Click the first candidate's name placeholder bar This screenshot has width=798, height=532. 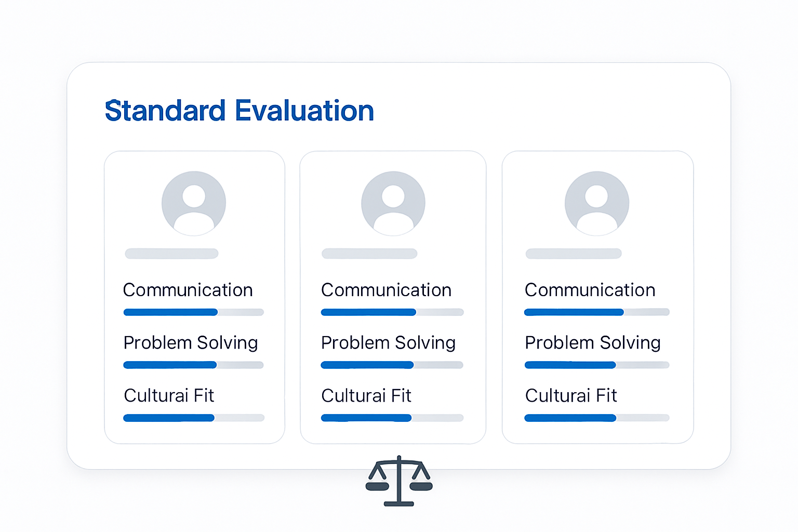point(171,254)
